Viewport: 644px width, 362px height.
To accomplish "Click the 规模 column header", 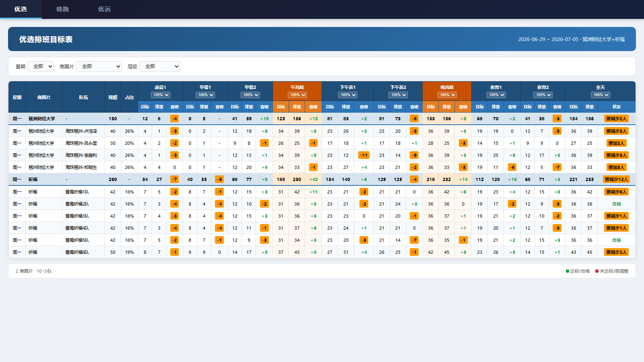I will tap(113, 97).
